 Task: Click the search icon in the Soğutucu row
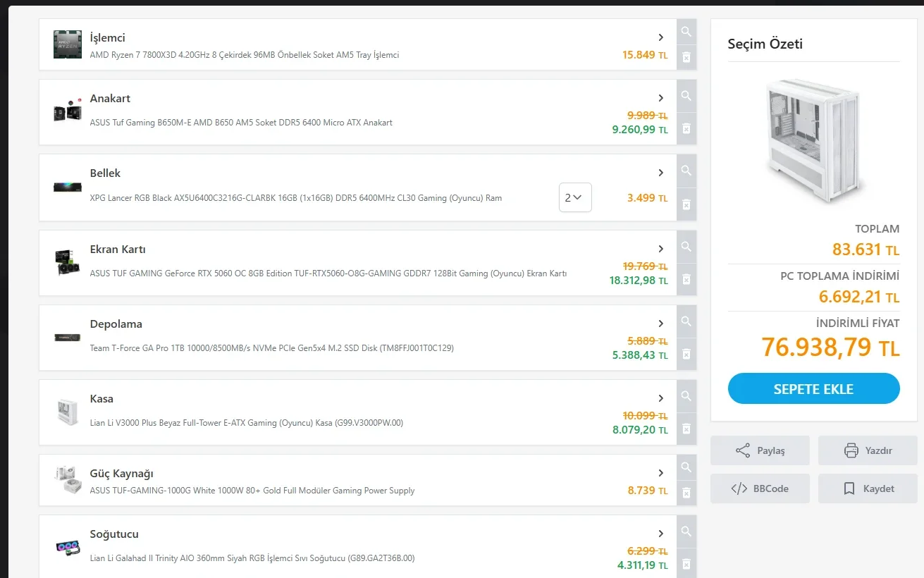pos(686,531)
